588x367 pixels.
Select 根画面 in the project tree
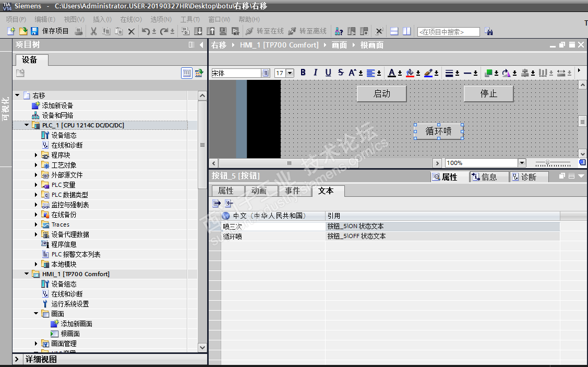tap(70, 334)
